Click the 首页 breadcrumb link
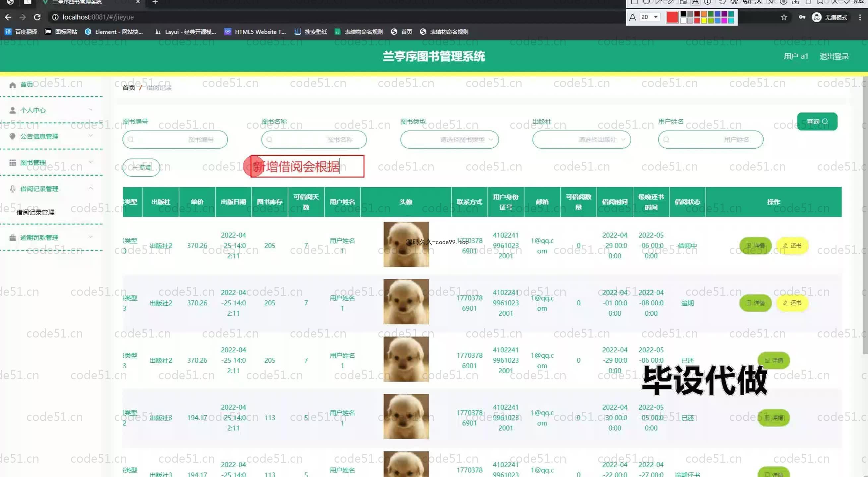Screen dimensions: 868x477 [129, 87]
